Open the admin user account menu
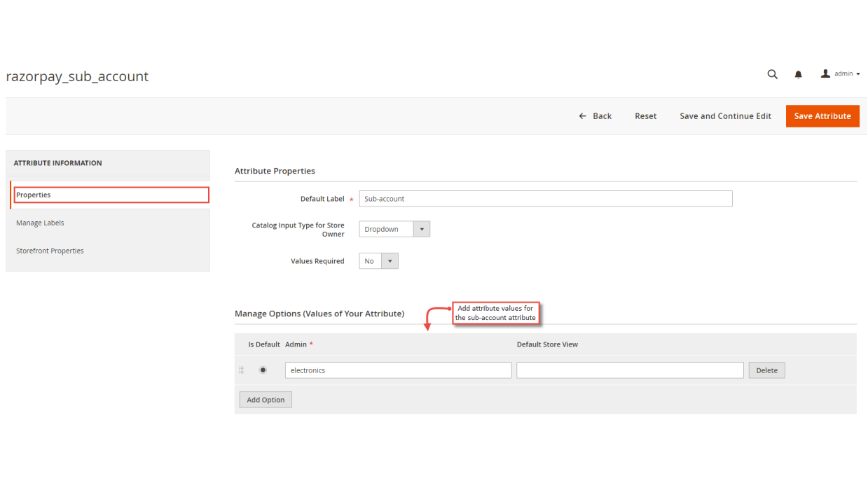This screenshot has width=868, height=483. point(841,73)
